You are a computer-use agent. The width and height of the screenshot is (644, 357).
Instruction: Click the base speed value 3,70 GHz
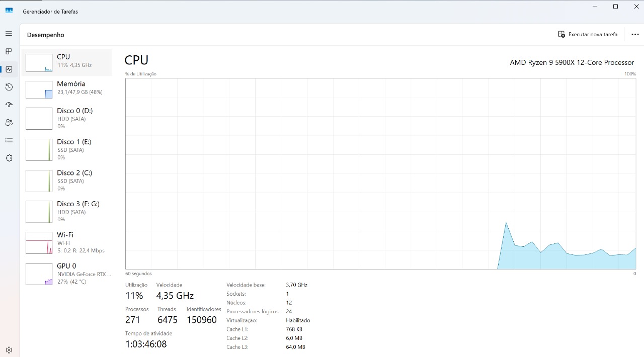pyautogui.click(x=296, y=285)
